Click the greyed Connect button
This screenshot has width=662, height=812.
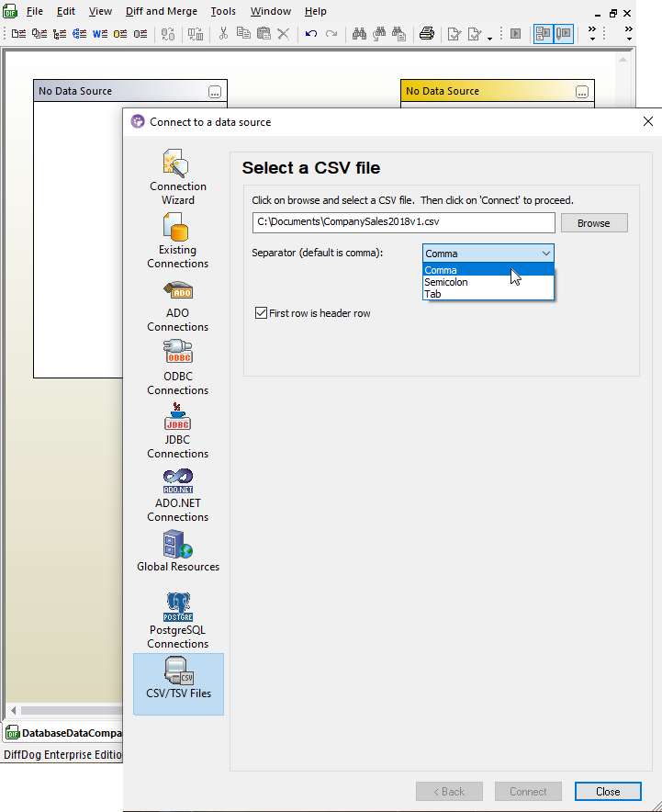(528, 791)
